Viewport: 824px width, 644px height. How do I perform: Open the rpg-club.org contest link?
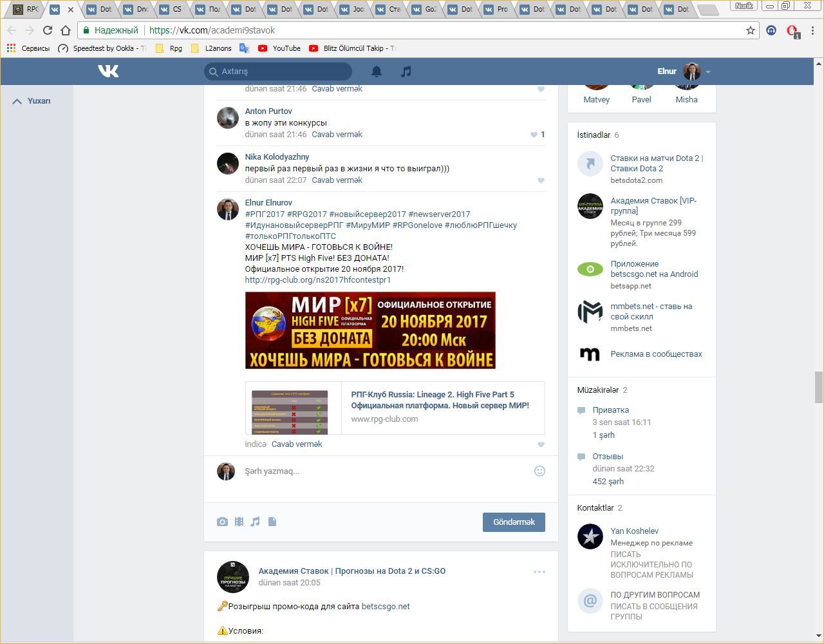[x=317, y=280]
